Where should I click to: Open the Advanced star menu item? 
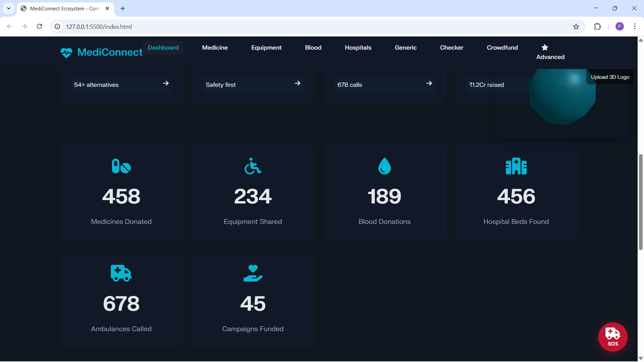click(x=550, y=52)
